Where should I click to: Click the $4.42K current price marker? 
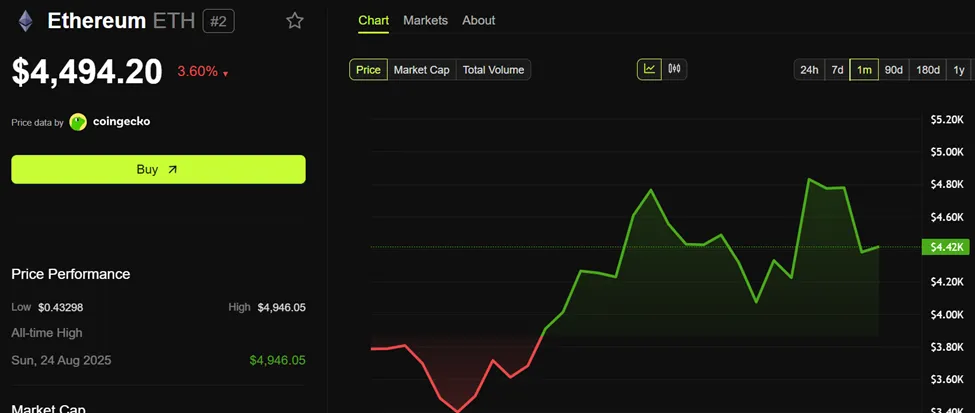click(x=946, y=247)
